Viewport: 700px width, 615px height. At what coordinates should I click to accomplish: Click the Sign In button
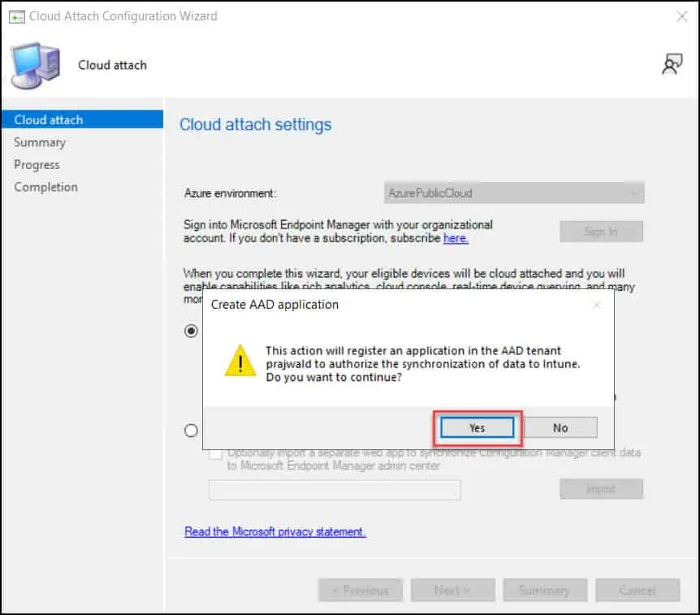pos(602,232)
